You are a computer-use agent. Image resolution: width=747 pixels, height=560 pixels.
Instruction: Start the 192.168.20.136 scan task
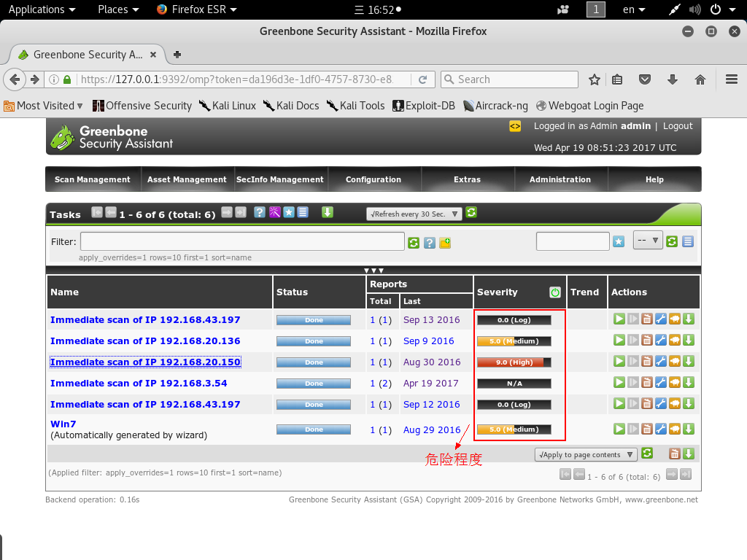pos(619,340)
